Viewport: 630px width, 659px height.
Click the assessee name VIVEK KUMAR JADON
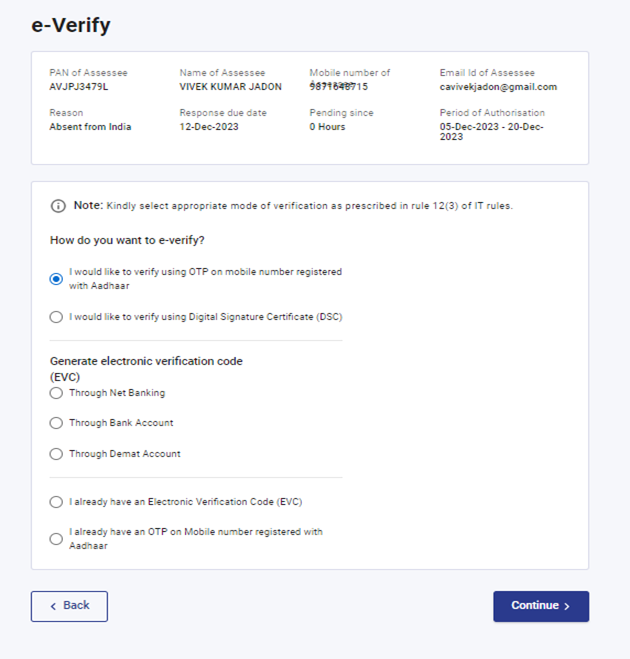coord(230,87)
